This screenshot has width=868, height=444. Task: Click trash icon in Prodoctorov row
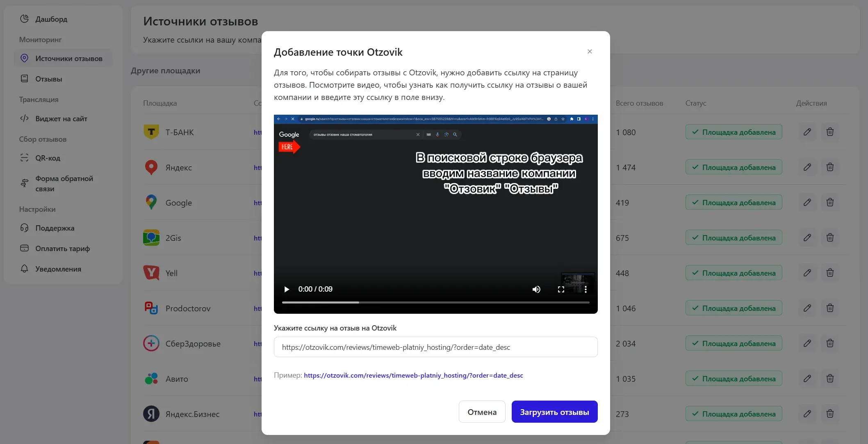point(830,308)
